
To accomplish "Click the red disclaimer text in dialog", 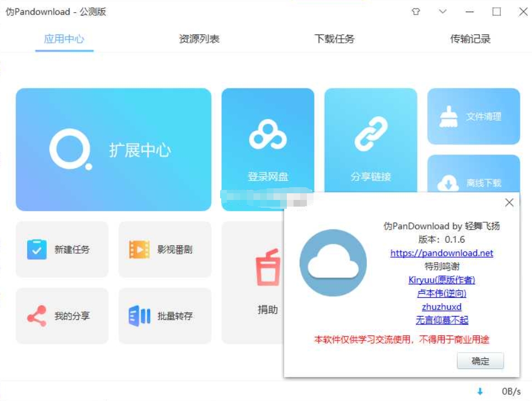I will [402, 339].
